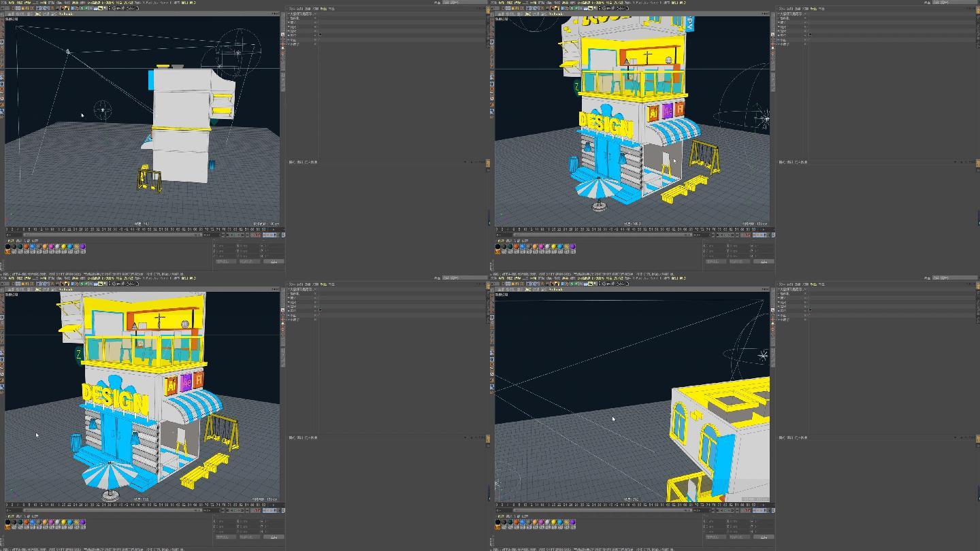
Task: Select magenta material ball in upper-right C4D window
Action: pos(542,246)
